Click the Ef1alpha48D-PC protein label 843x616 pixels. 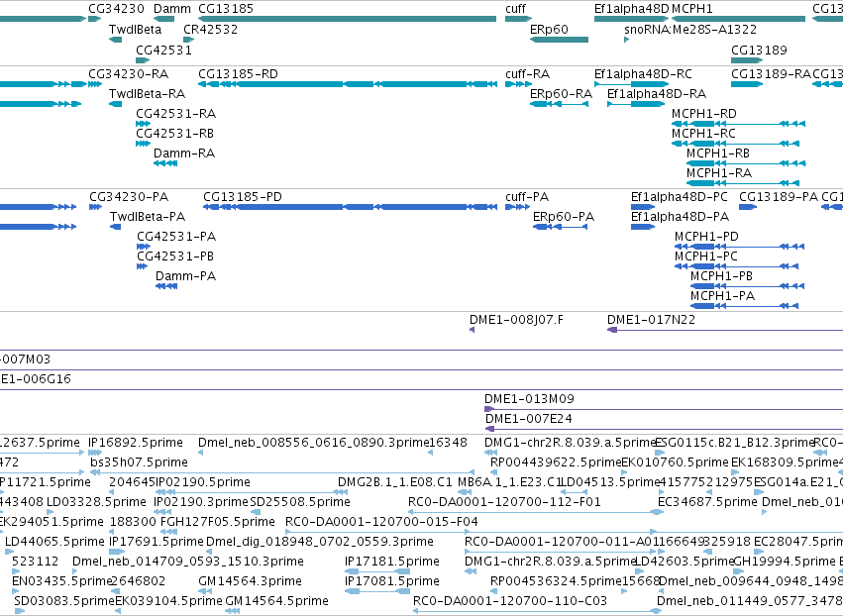click(x=679, y=197)
